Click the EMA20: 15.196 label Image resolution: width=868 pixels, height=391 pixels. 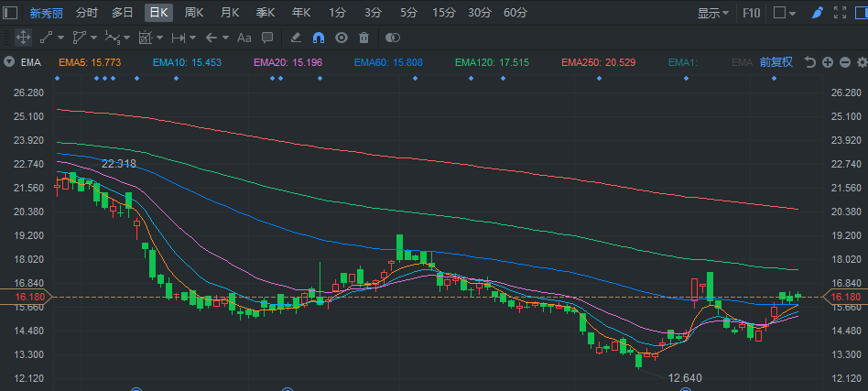(288, 62)
